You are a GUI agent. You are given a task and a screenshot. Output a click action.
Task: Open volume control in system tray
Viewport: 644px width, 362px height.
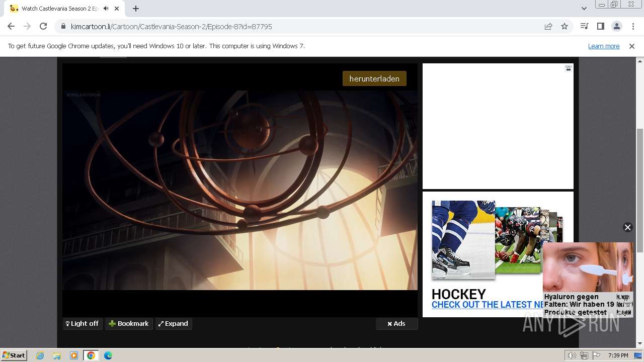point(572,355)
